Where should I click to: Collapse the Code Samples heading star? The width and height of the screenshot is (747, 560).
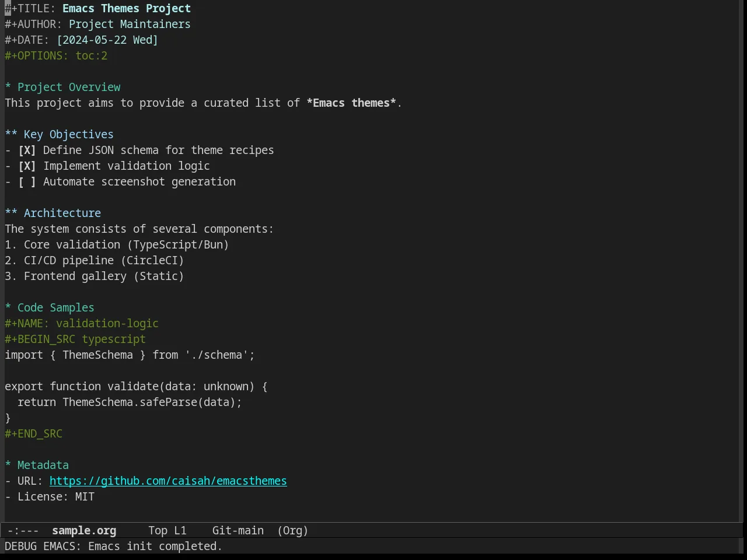pos(8,307)
